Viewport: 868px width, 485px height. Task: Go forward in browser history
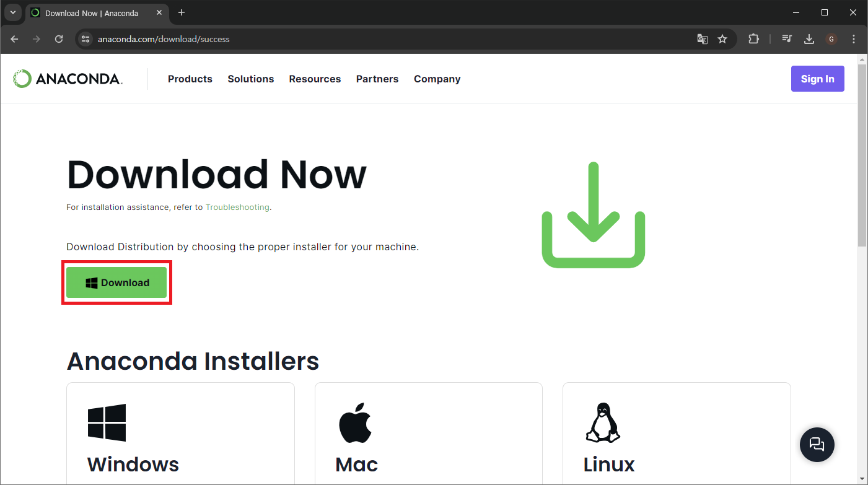[37, 39]
